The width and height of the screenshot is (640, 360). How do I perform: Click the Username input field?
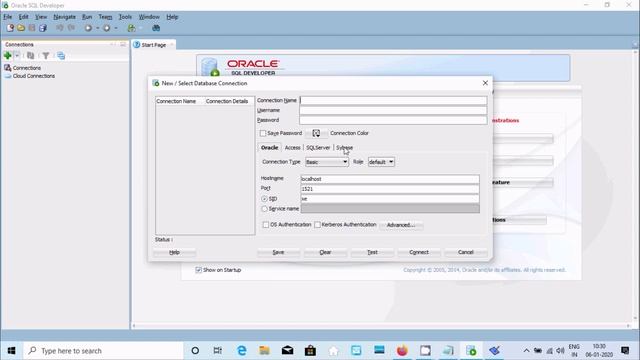click(x=393, y=110)
